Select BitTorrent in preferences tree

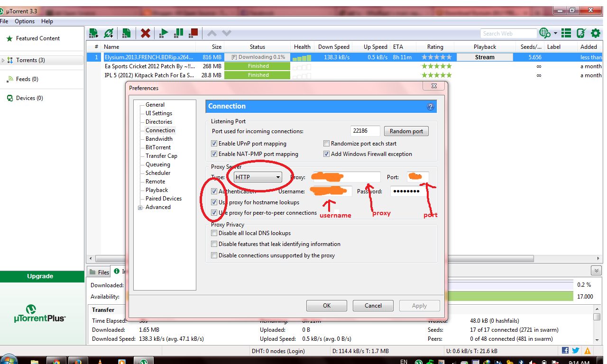pos(158,147)
